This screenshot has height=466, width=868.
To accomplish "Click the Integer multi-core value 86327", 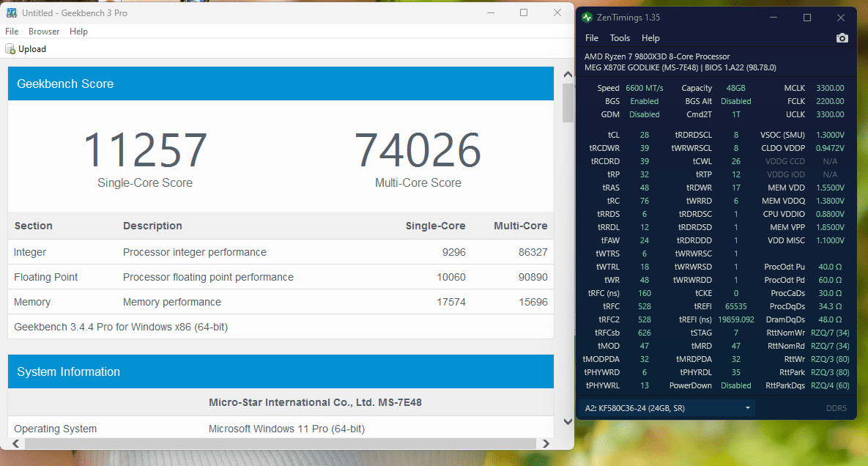I will point(533,252).
